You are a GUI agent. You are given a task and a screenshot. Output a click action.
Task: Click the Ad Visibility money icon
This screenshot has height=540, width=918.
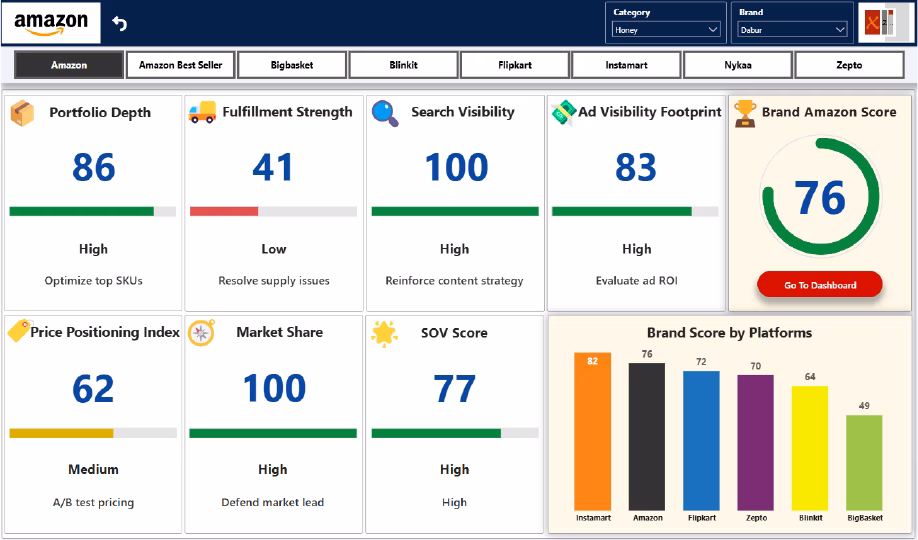(x=563, y=113)
